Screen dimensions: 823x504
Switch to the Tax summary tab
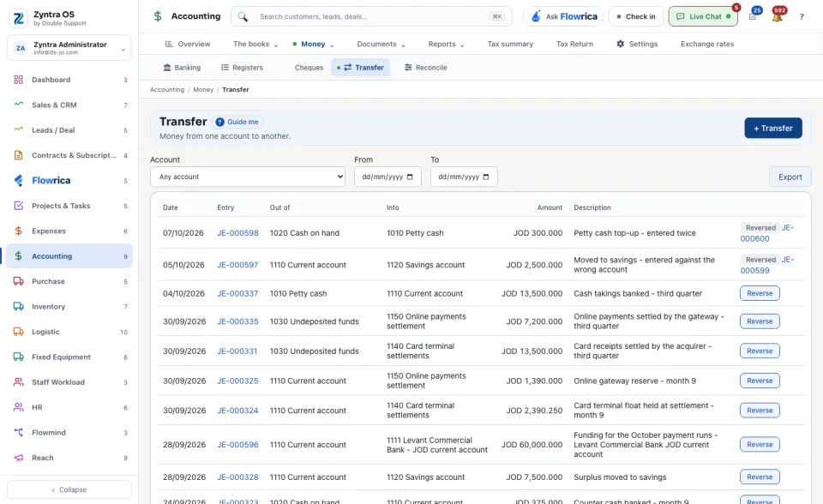tap(510, 44)
